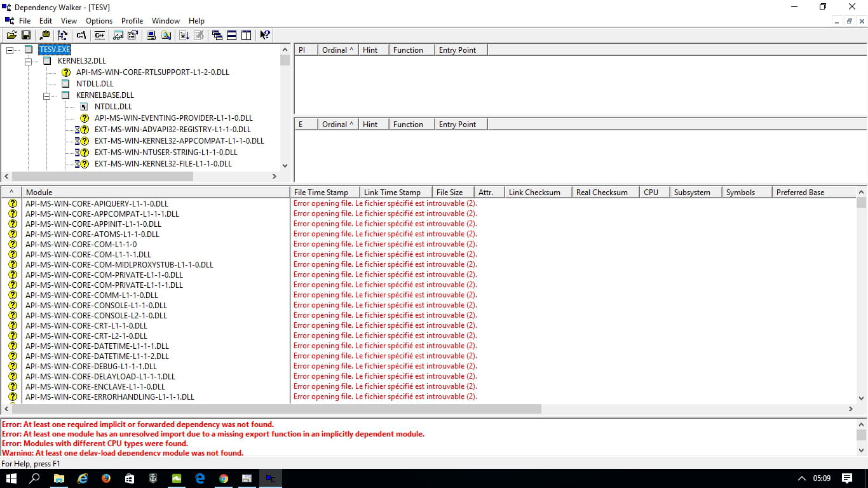Collapse the KERNELBASE.DLL tree node

[x=46, y=95]
